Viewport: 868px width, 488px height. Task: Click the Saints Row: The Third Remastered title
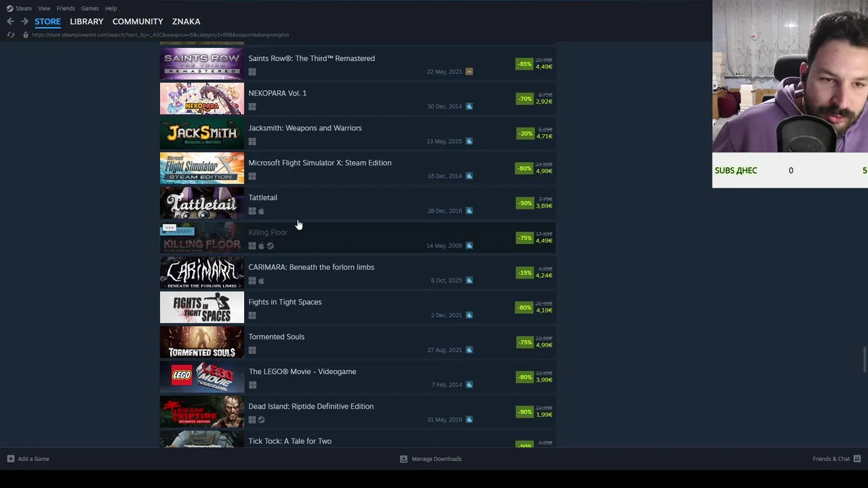point(311,58)
